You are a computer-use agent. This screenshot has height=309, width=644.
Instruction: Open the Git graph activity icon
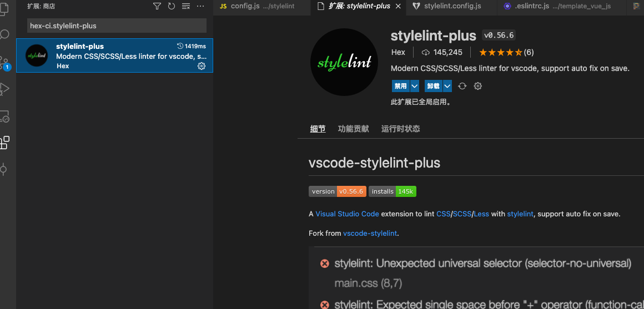(4, 169)
